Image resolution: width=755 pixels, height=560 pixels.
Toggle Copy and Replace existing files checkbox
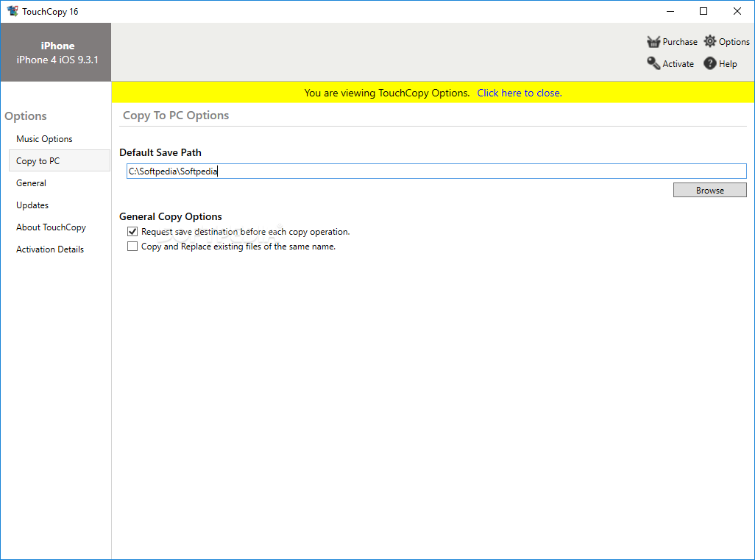pyautogui.click(x=132, y=246)
